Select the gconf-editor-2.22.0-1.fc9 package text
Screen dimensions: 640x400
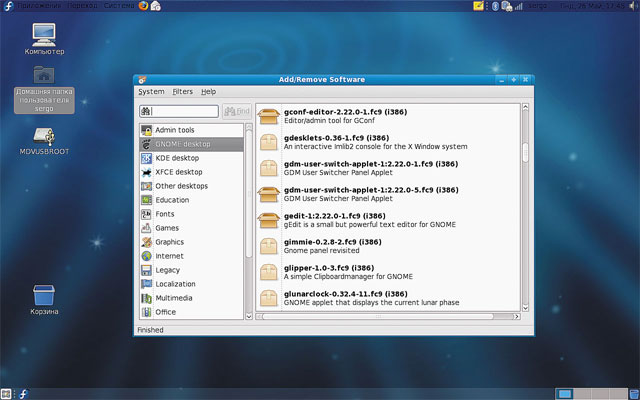click(345, 112)
